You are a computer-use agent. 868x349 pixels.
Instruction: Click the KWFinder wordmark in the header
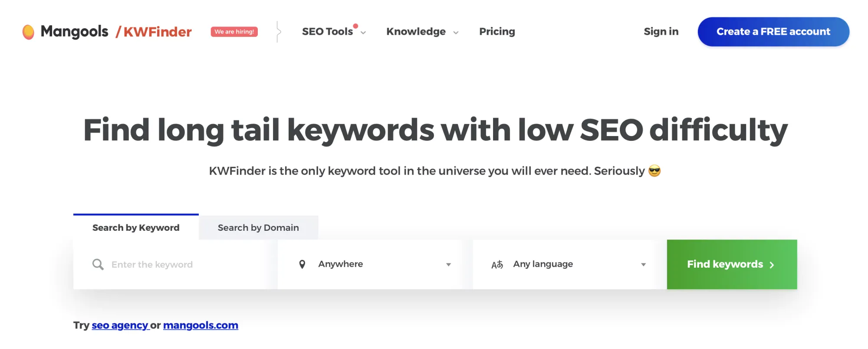(x=158, y=32)
